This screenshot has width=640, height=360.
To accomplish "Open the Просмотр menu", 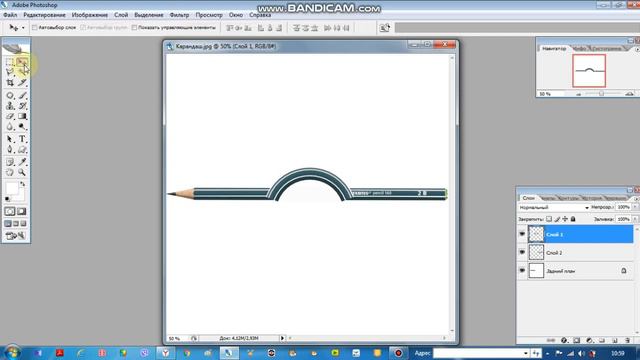I will tap(209, 15).
